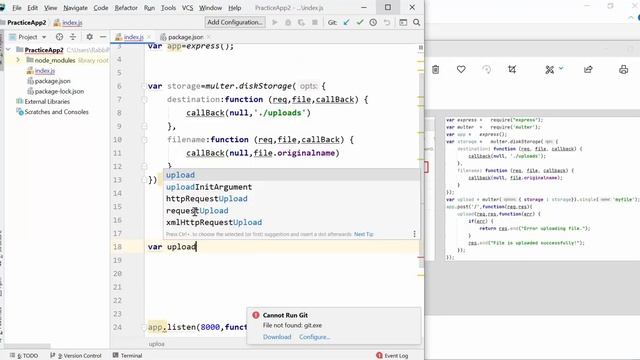Rollback changes with the undo arrow icon

pos(387,22)
